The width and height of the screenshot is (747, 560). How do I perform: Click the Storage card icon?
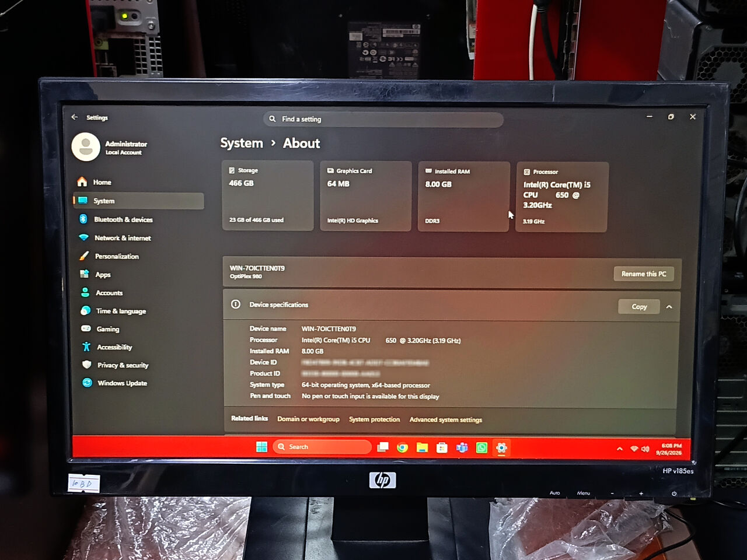click(x=232, y=170)
